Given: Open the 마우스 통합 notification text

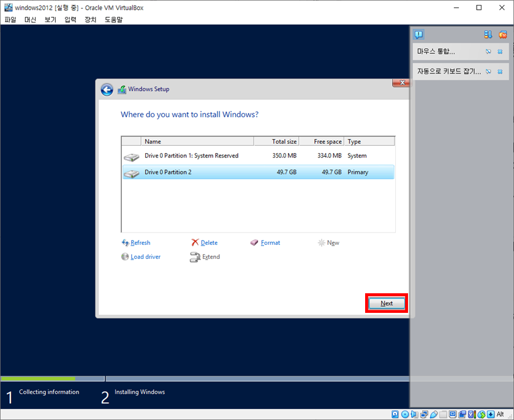Looking at the screenshot, I should point(436,51).
